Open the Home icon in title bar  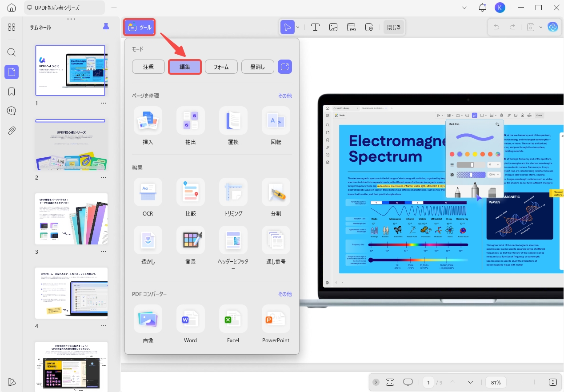12,8
